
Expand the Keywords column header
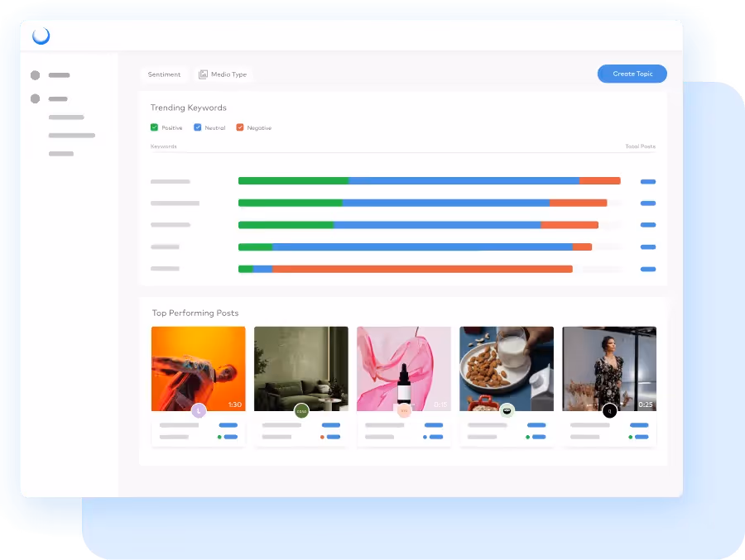coord(161,146)
